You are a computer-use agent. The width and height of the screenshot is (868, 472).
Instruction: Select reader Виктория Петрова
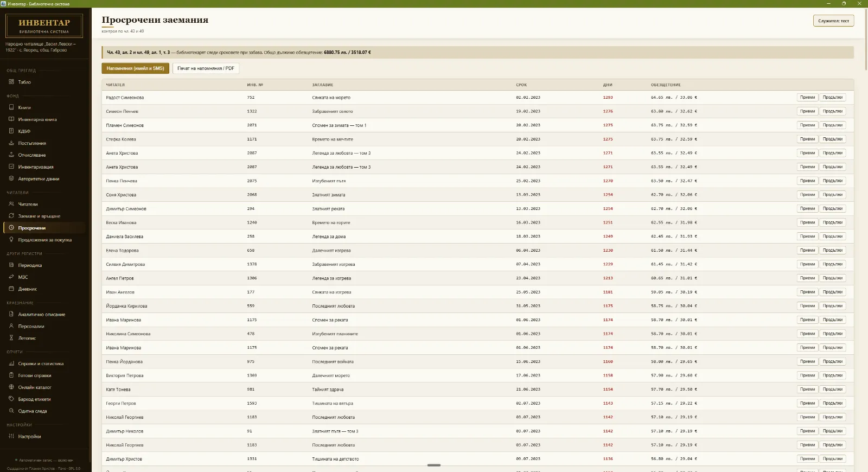[125, 375]
